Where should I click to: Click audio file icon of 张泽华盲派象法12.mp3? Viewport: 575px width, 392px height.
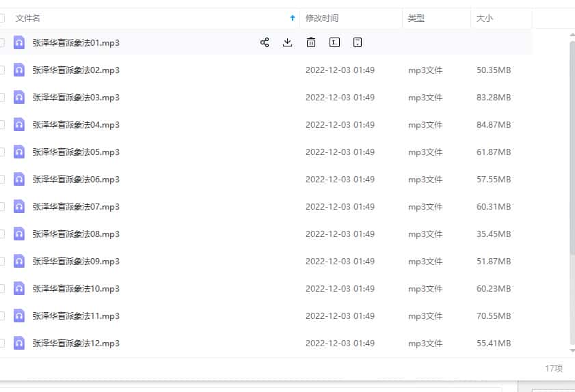pyautogui.click(x=19, y=343)
